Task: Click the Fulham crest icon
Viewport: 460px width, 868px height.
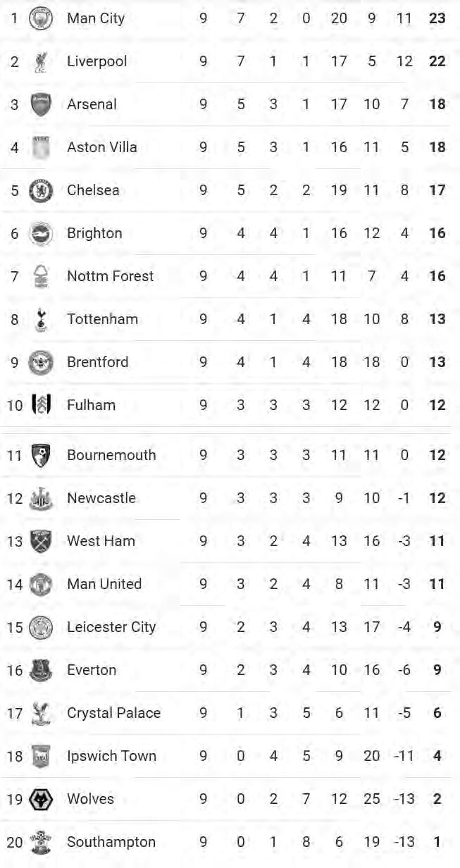Action: point(41,405)
